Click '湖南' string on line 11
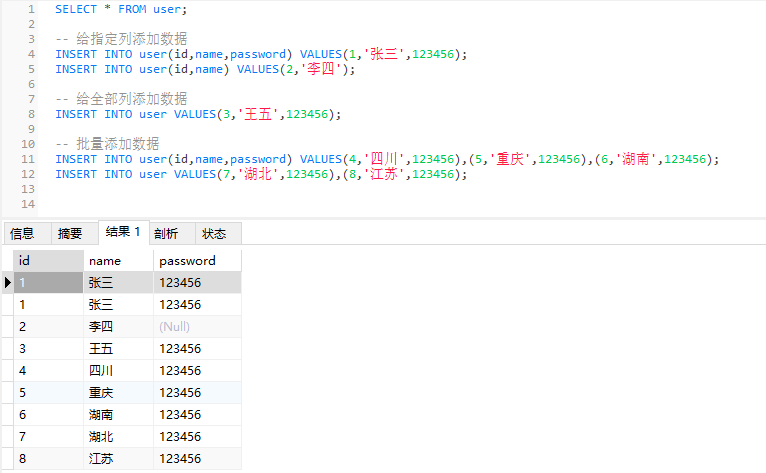Image resolution: width=766 pixels, height=473 pixels. [x=636, y=159]
